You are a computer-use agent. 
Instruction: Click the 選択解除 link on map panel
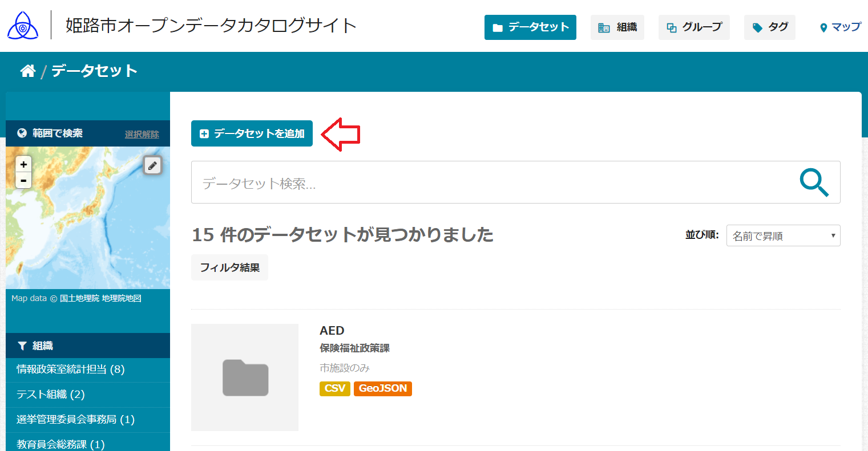[142, 134]
